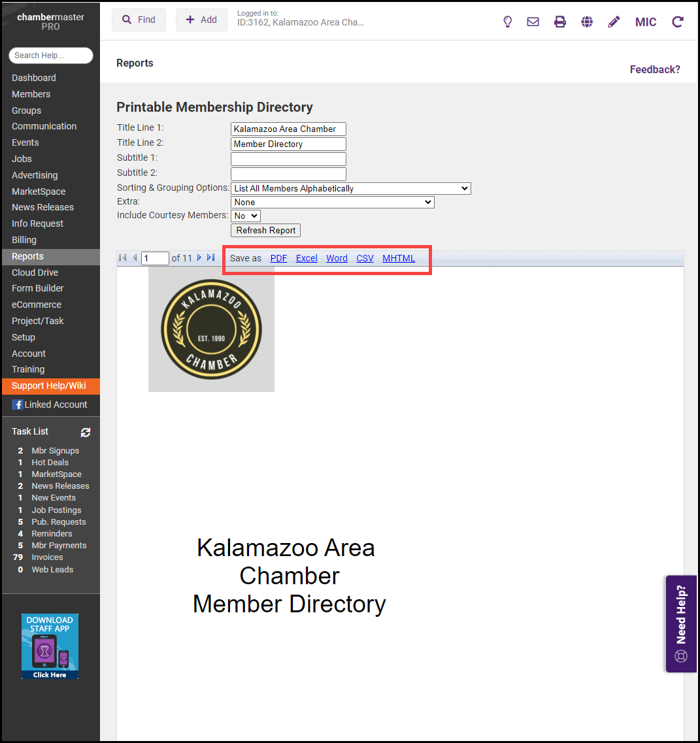Click the lightbulb tips icon

click(507, 22)
